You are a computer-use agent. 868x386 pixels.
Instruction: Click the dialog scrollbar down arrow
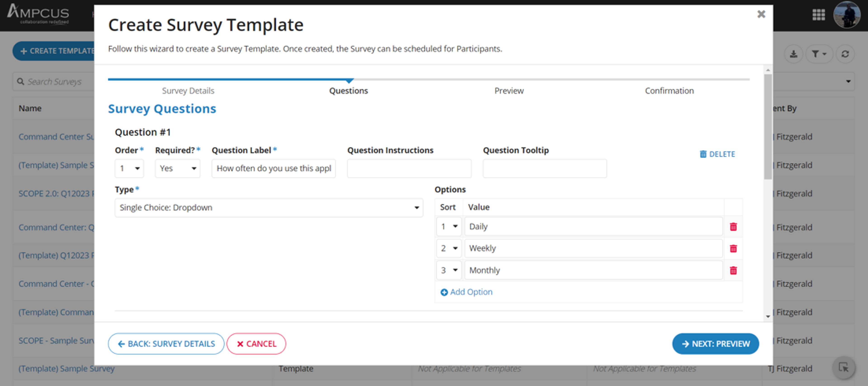768,316
